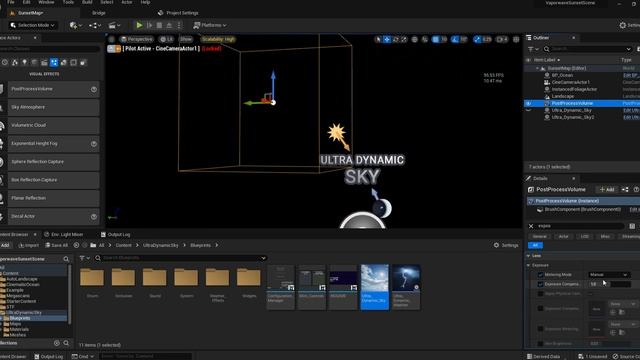The height and width of the screenshot is (360, 640).
Task: Open the Platforms dropdown
Action: pyautogui.click(x=210, y=25)
